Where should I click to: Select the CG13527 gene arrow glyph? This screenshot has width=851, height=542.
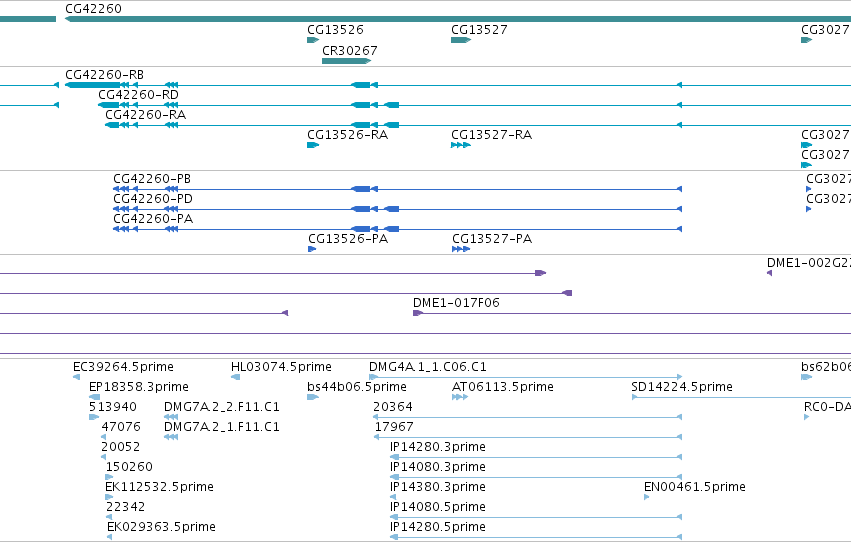click(461, 40)
